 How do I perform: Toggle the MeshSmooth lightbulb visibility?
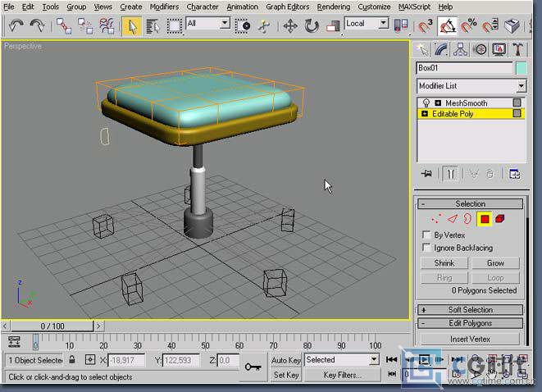[x=426, y=103]
